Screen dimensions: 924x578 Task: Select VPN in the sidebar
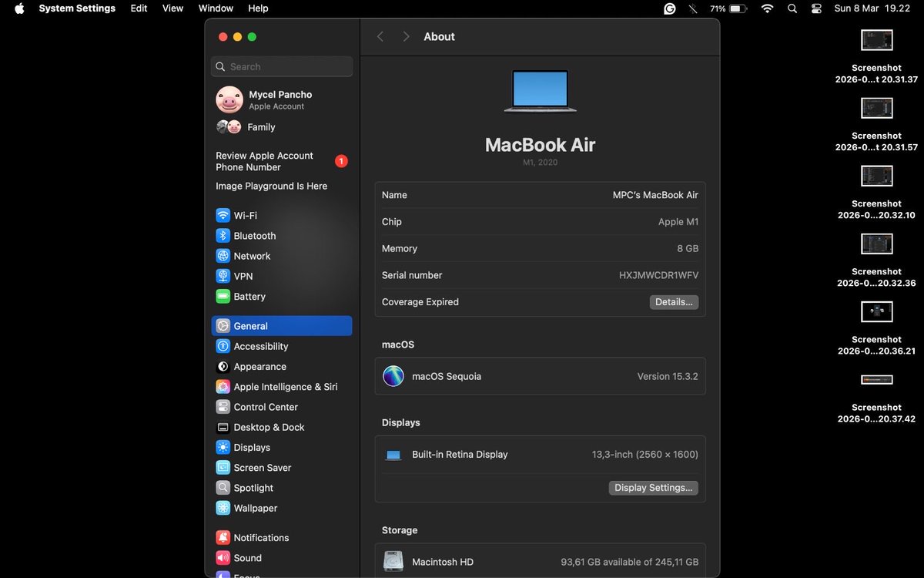[x=244, y=276]
